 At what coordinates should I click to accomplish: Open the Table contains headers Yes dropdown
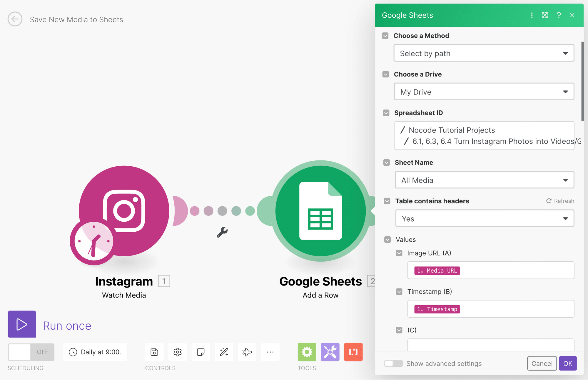485,218
